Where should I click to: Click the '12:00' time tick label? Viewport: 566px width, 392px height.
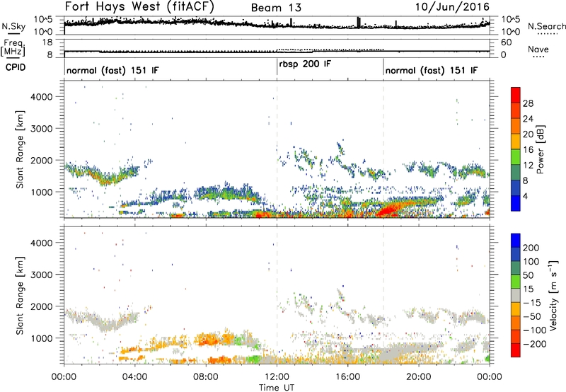click(x=277, y=377)
